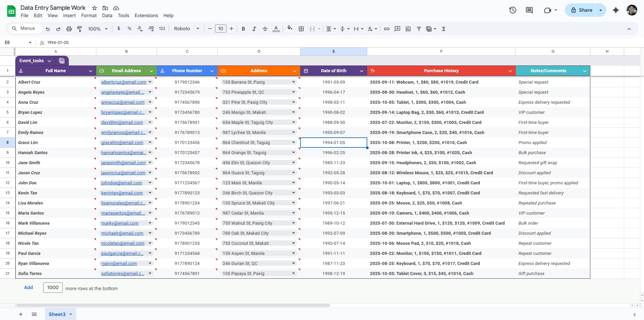This screenshot has width=644, height=320.
Task: Open the Gemini sparkle icon
Action: click(x=615, y=10)
